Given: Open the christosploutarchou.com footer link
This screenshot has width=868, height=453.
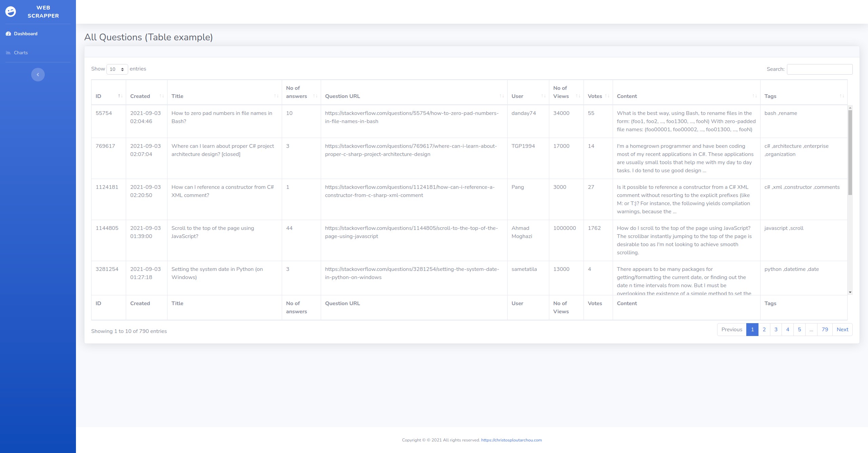Looking at the screenshot, I should click(x=511, y=440).
